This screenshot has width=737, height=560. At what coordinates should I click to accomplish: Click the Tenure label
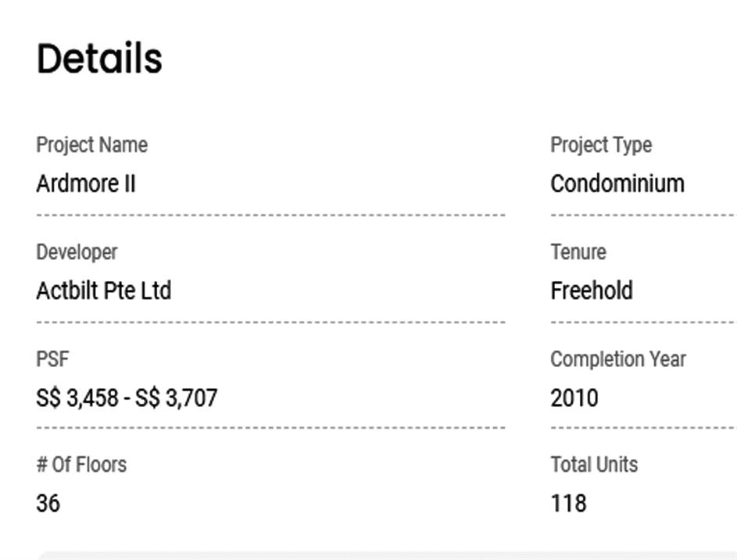[x=578, y=252]
